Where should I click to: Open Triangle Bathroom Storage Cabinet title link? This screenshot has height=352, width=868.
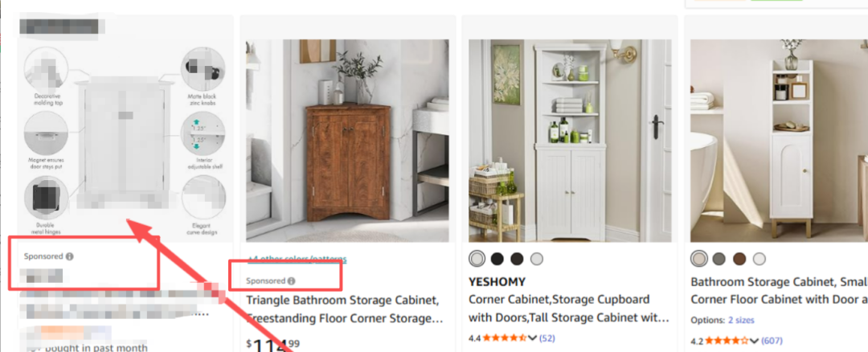point(344,309)
